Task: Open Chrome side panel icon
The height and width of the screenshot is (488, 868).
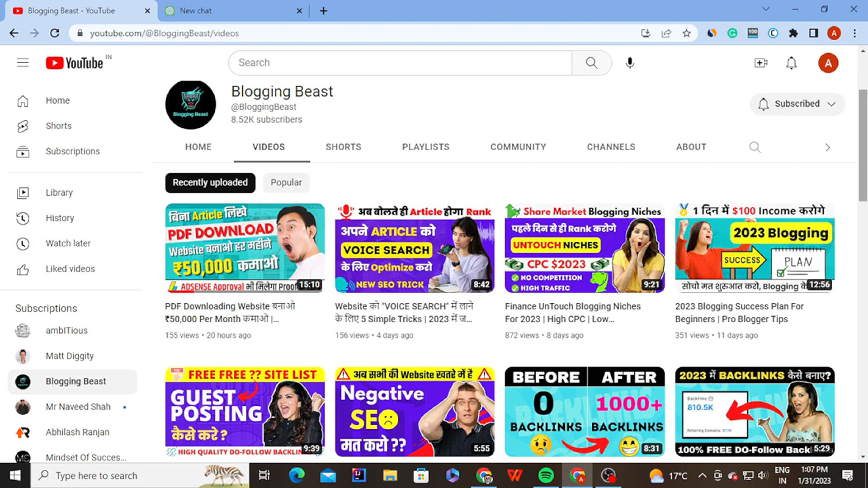Action: click(814, 33)
